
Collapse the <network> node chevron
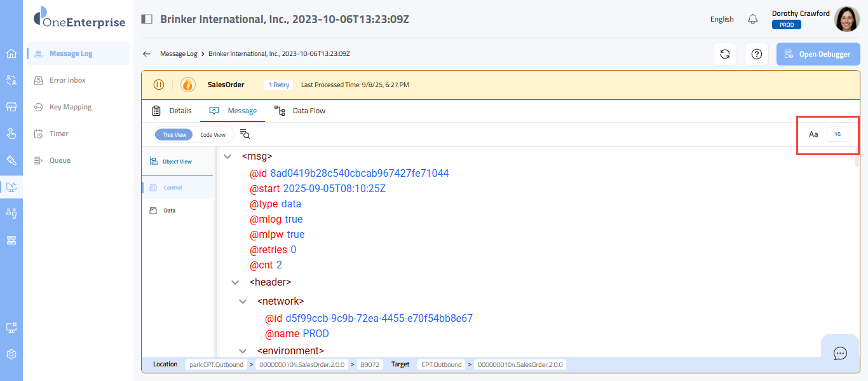pos(243,301)
